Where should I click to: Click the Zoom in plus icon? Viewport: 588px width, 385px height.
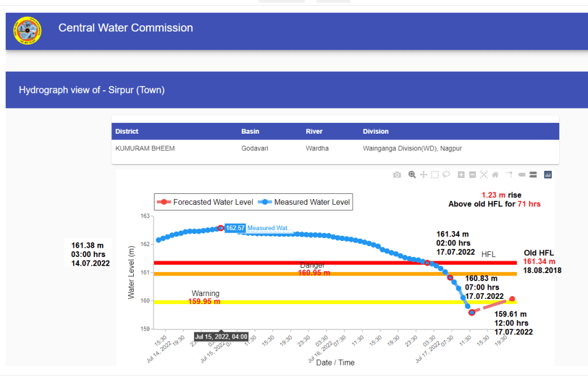coord(461,174)
